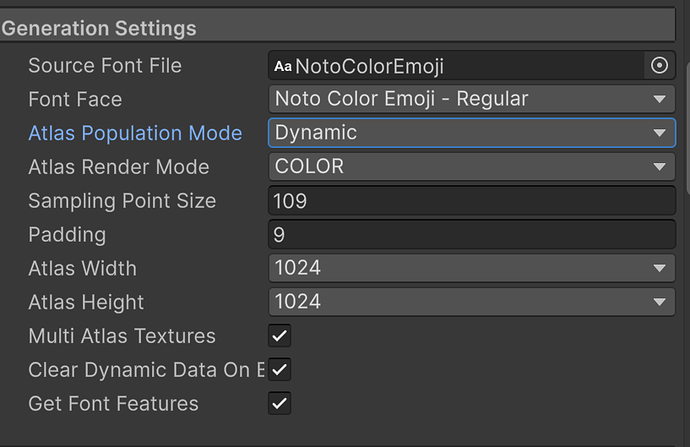Click the Atlas Render Mode label
The height and width of the screenshot is (447, 690).
point(119,167)
